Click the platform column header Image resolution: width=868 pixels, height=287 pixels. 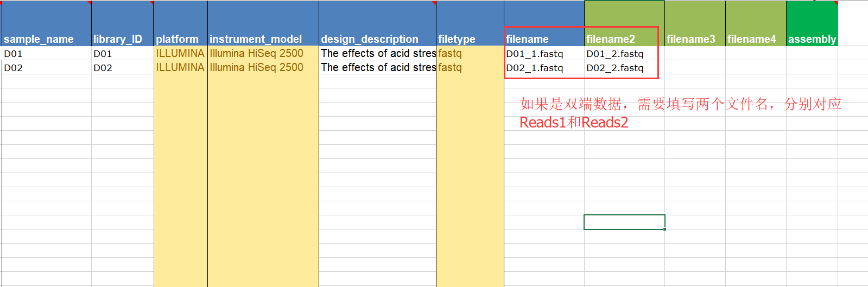[x=180, y=39]
